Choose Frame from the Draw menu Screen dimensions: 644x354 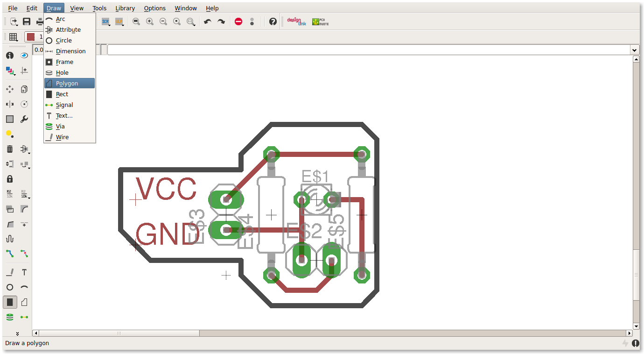coord(70,62)
